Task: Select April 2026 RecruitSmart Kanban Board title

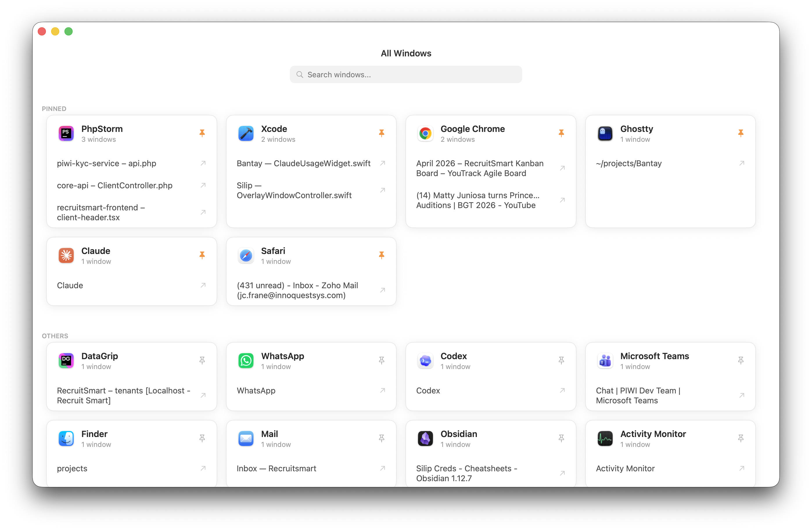Action: point(480,168)
